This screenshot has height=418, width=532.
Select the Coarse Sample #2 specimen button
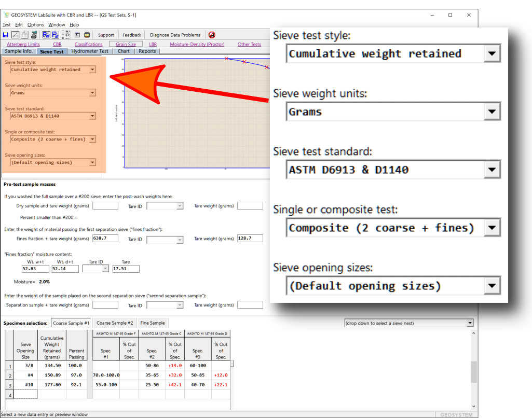[x=115, y=323]
